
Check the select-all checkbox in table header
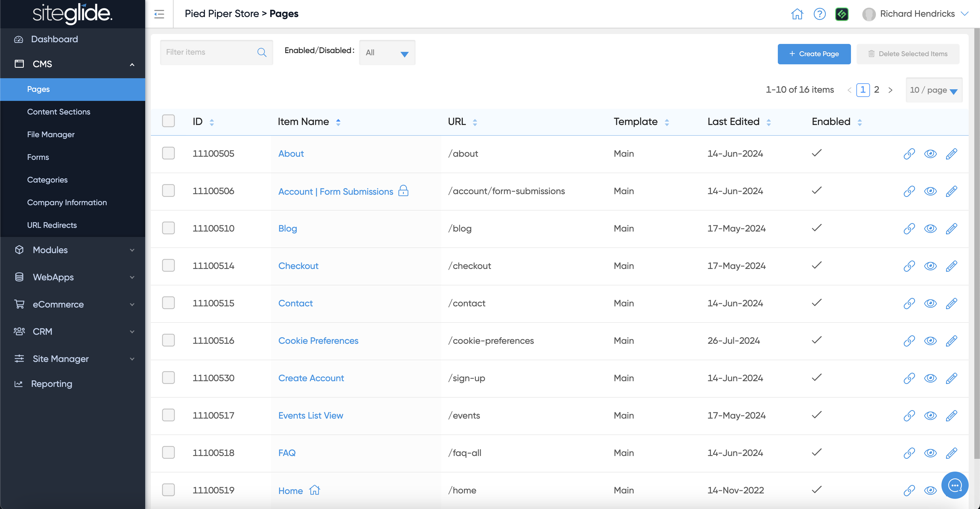(x=168, y=121)
